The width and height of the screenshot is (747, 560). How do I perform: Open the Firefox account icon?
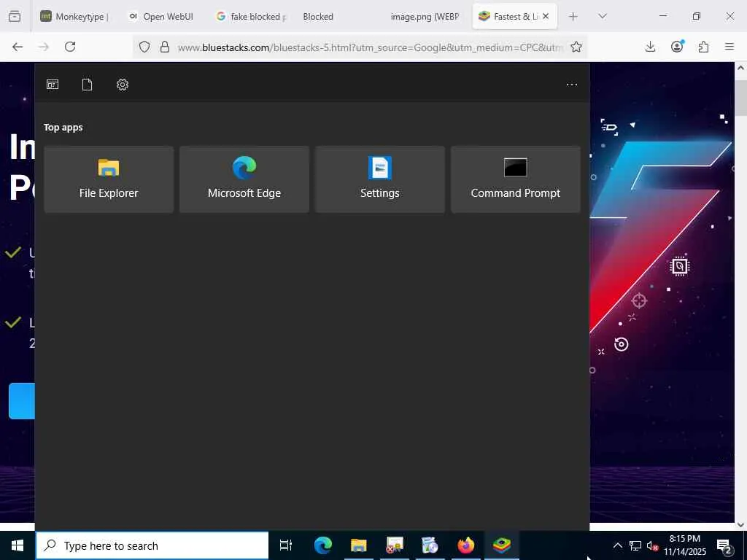pyautogui.click(x=677, y=47)
